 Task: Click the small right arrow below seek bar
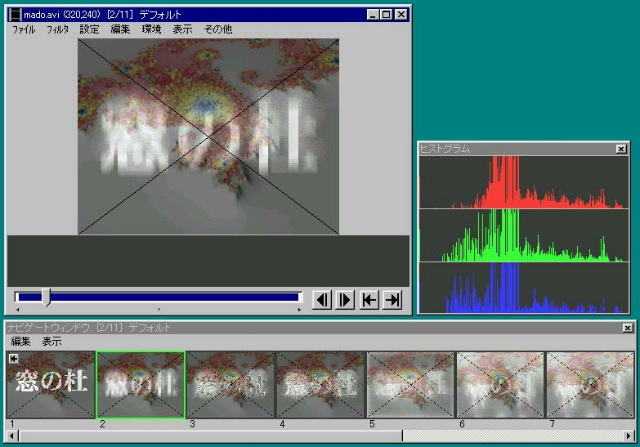(299, 310)
